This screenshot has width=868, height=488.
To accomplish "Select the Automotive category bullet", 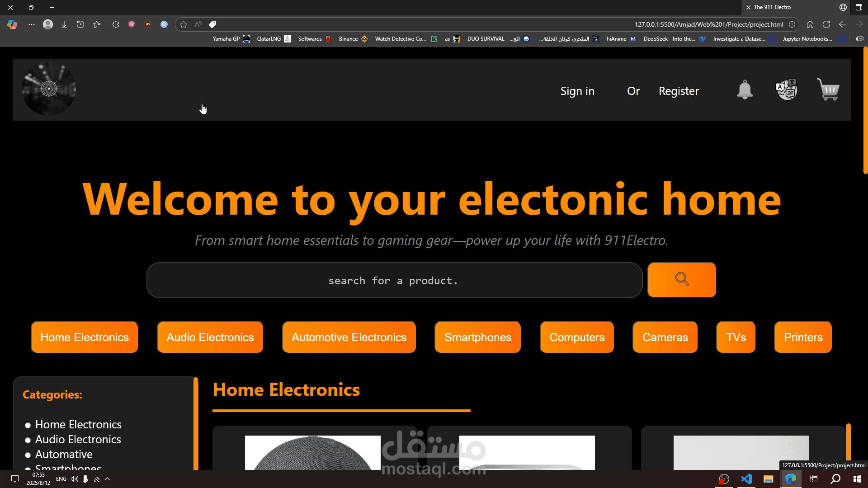I will [28, 455].
